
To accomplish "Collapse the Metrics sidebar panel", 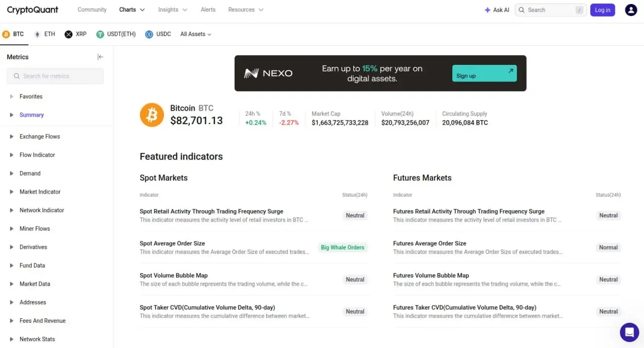I will [100, 57].
